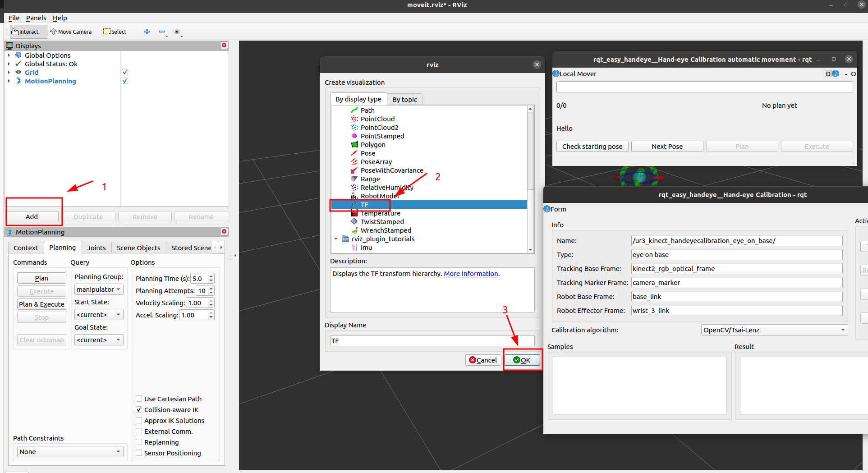Click the blue plus toolbar icon
The image size is (868, 473).
[147, 32]
